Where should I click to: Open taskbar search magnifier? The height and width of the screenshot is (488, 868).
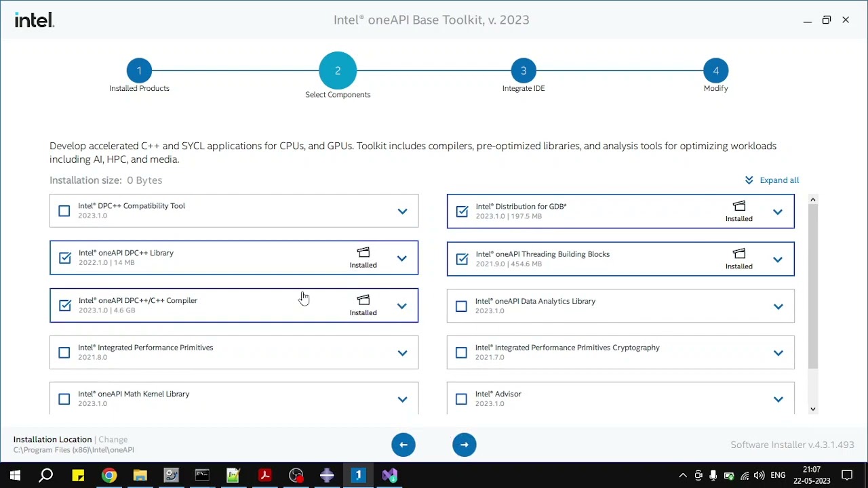(x=46, y=475)
